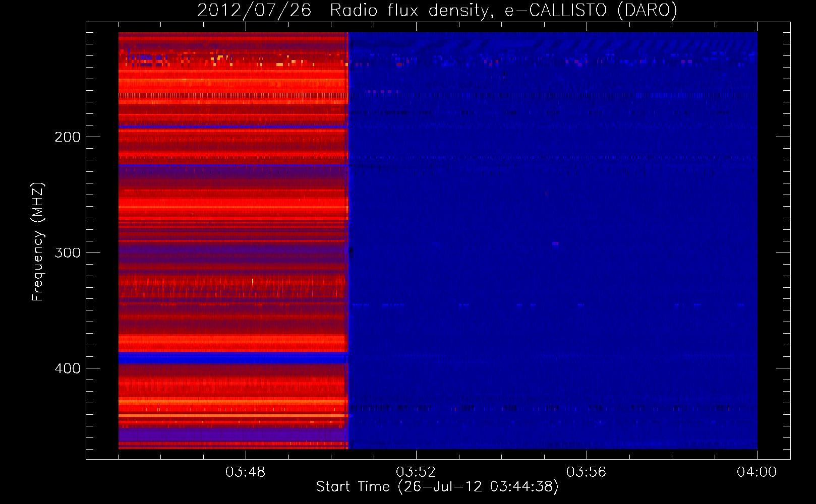
Task: Click the 03:48 time tick label
Action: (x=245, y=472)
